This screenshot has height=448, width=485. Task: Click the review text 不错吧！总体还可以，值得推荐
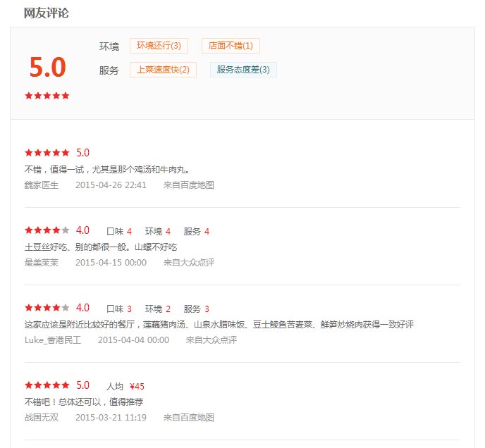coord(84,402)
